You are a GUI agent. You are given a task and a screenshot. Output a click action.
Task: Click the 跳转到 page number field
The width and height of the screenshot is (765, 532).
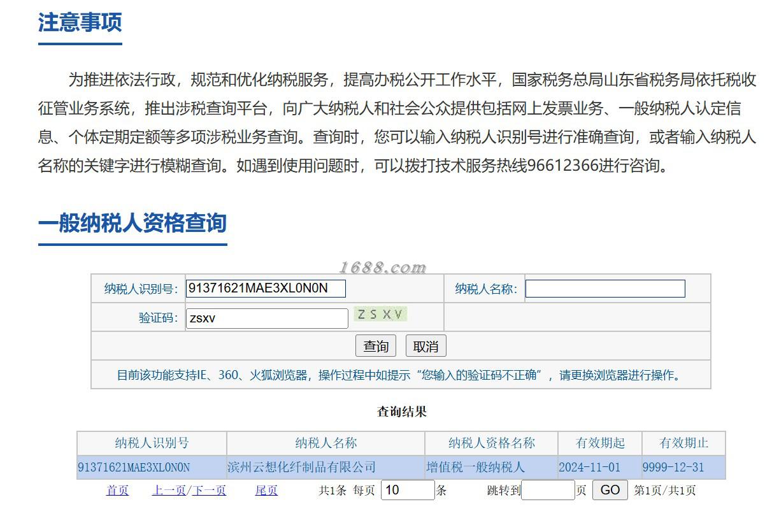(548, 490)
